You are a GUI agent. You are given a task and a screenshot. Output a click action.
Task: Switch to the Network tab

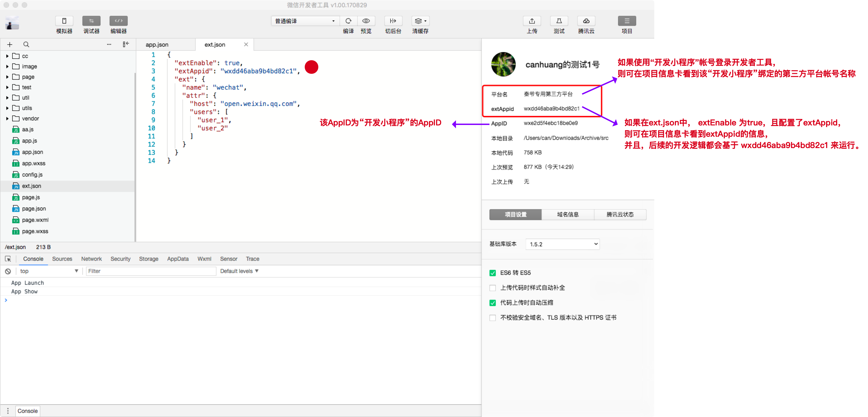click(91, 259)
